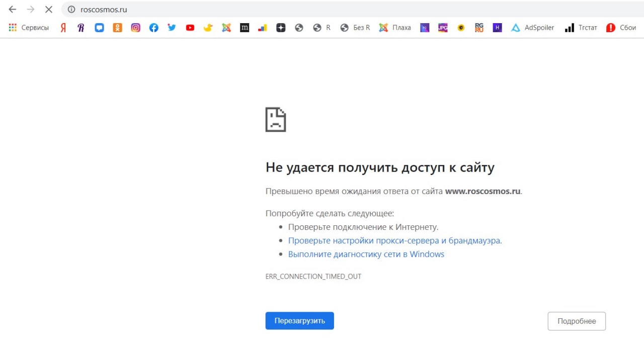Open the purple JPG bookmark
The width and height of the screenshot is (644, 355).
(443, 28)
